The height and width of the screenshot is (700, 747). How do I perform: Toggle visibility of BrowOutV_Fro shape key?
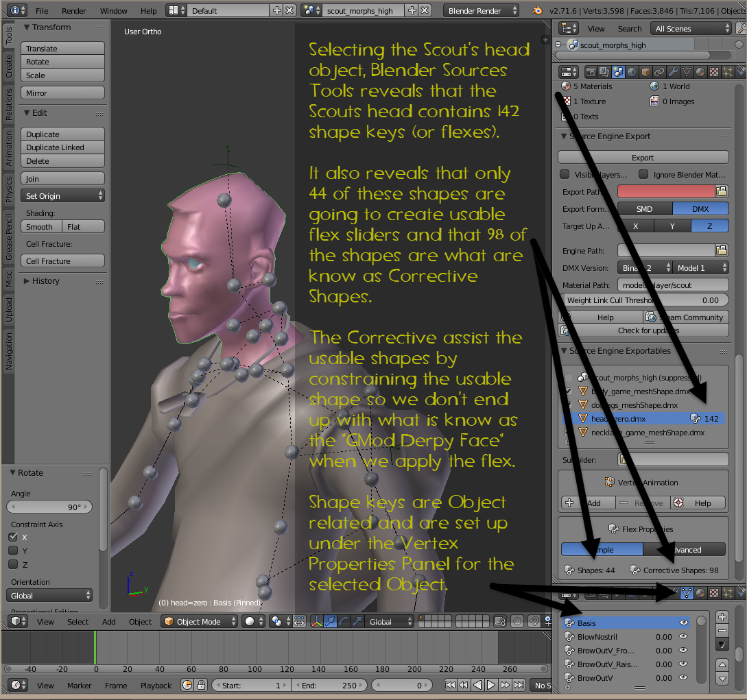pos(684,651)
